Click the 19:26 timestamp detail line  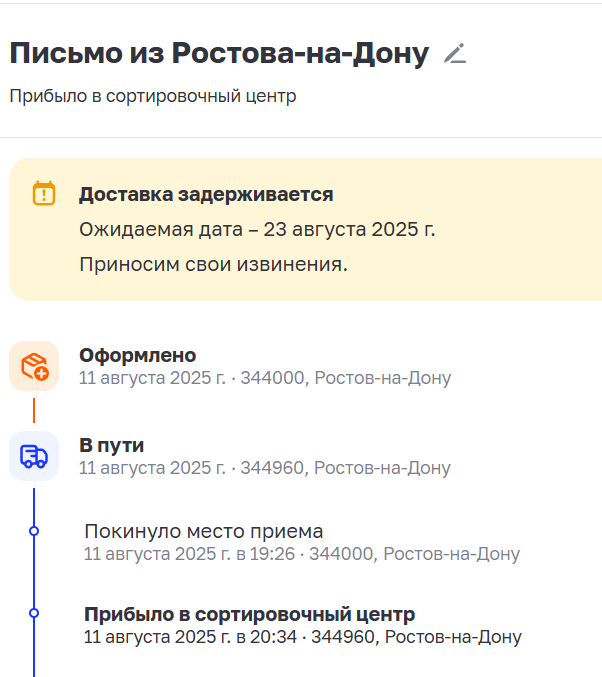[301, 554]
